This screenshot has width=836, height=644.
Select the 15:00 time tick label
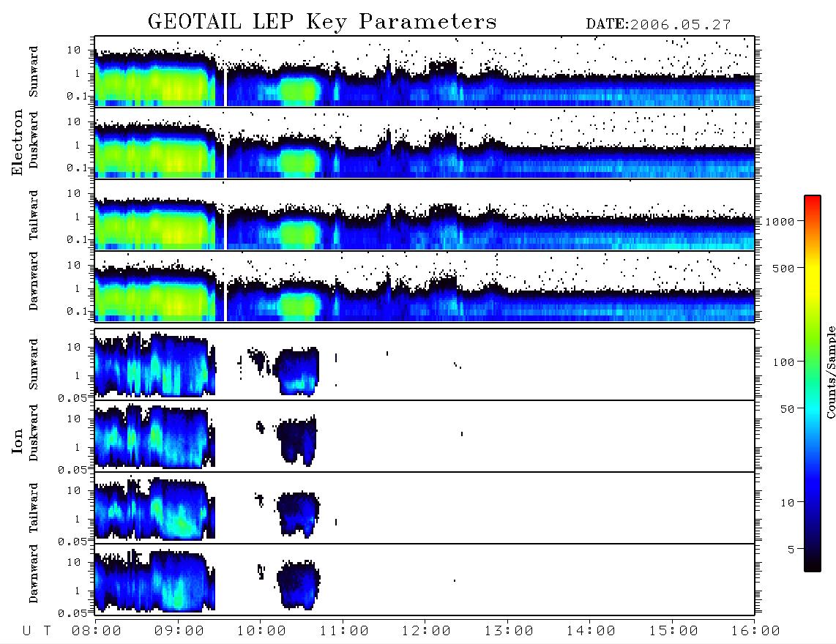click(673, 632)
